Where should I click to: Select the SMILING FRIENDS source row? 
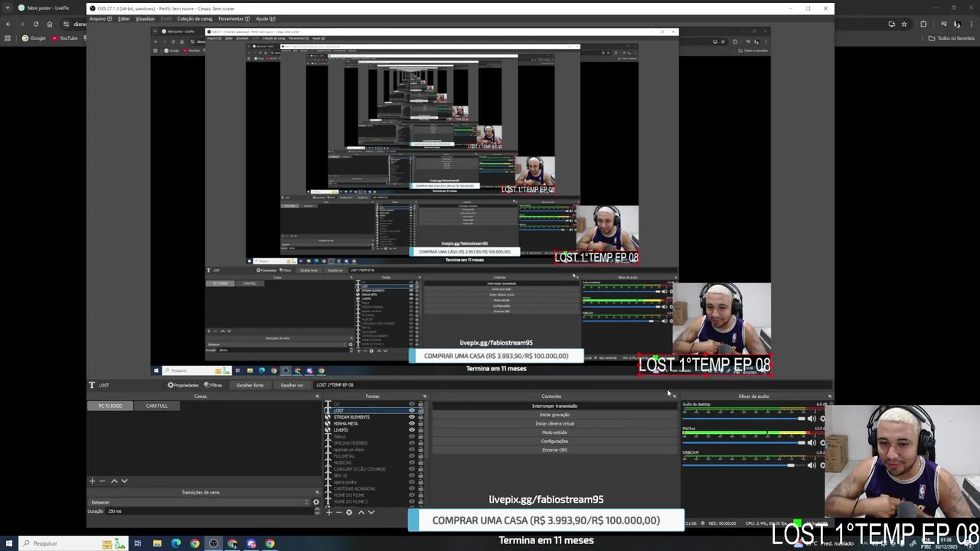coord(372,443)
